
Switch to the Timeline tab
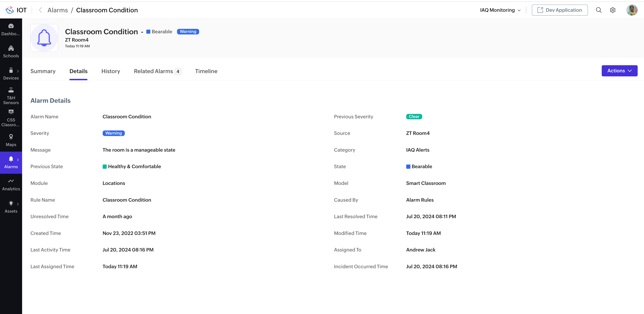[206, 71]
